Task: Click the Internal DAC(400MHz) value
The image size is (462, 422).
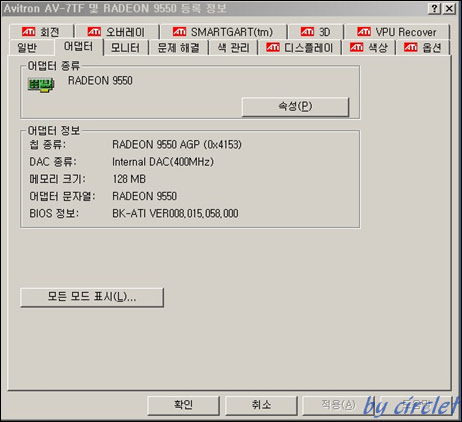Action: (x=163, y=162)
